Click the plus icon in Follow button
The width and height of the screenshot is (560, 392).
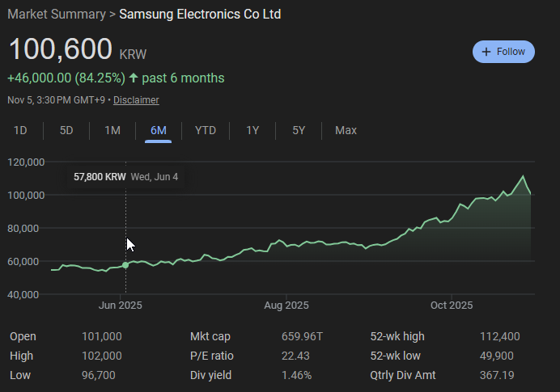click(486, 52)
